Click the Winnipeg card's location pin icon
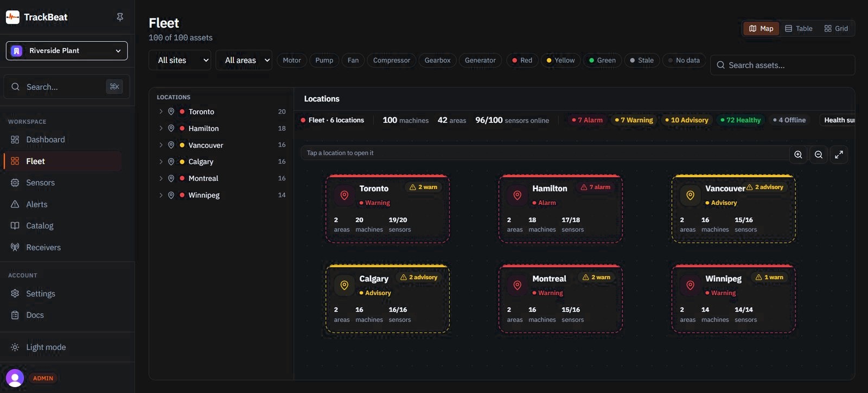The height and width of the screenshot is (393, 868). click(690, 286)
